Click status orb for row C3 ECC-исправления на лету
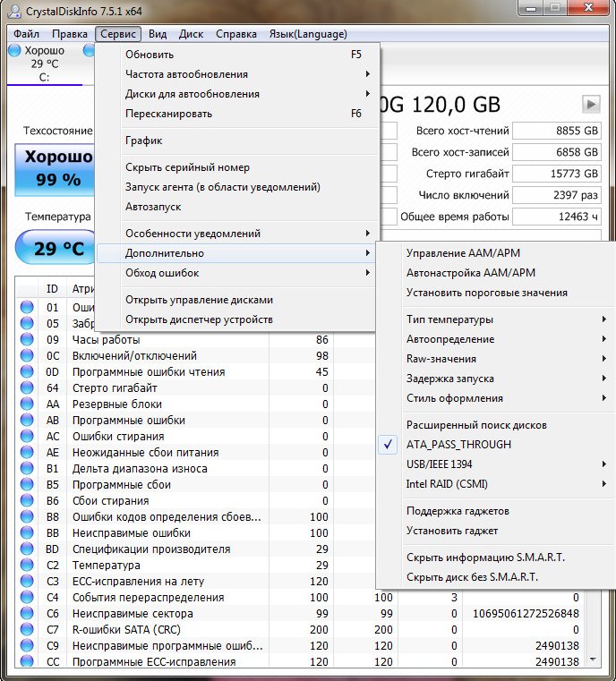 (27, 581)
